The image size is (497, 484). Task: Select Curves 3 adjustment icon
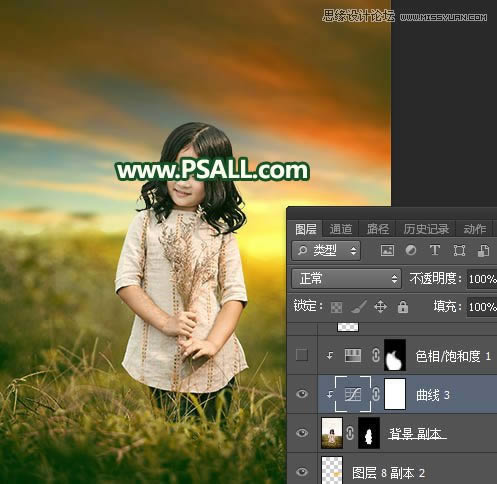pos(353,395)
